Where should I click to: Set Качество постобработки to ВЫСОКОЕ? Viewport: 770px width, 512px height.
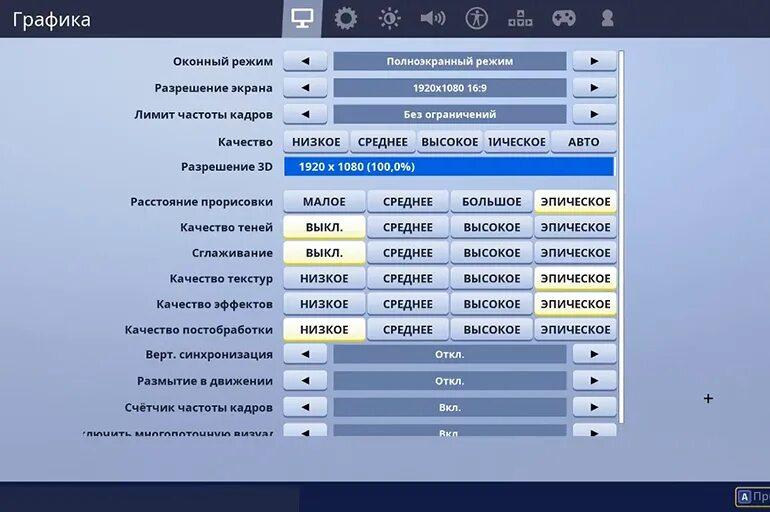pos(492,329)
